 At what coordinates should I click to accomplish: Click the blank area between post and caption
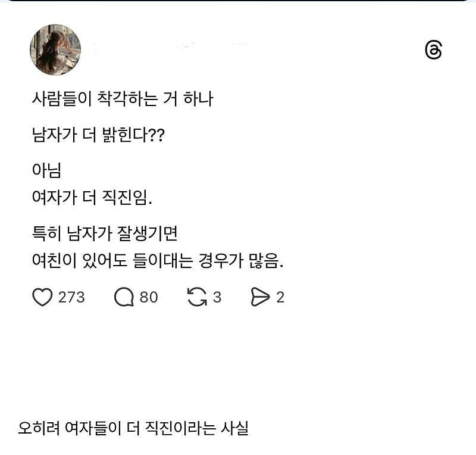tap(238, 363)
